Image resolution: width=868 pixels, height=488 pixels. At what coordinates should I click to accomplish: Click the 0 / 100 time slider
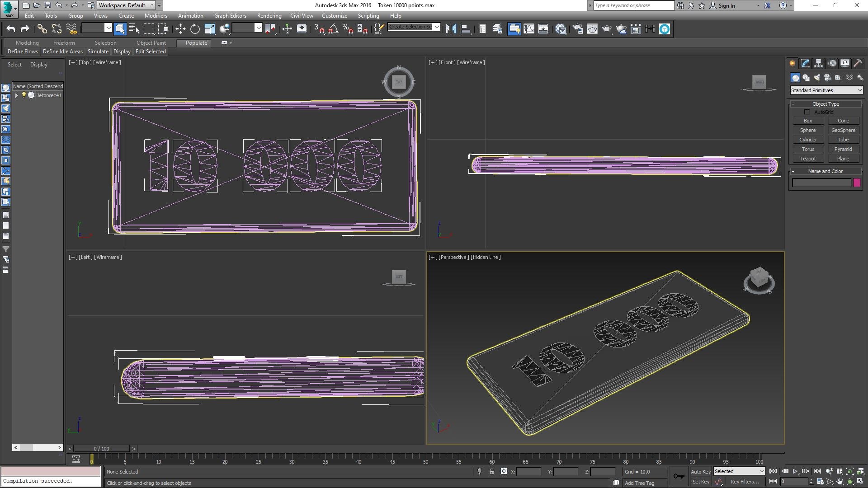(x=102, y=448)
